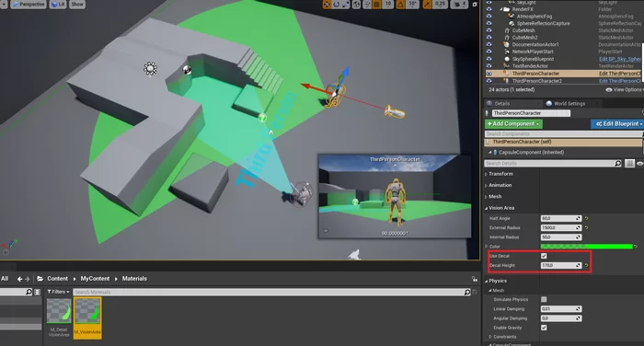Toggle world/local coordinate system globe icon
644x346 pixels.
357,4
